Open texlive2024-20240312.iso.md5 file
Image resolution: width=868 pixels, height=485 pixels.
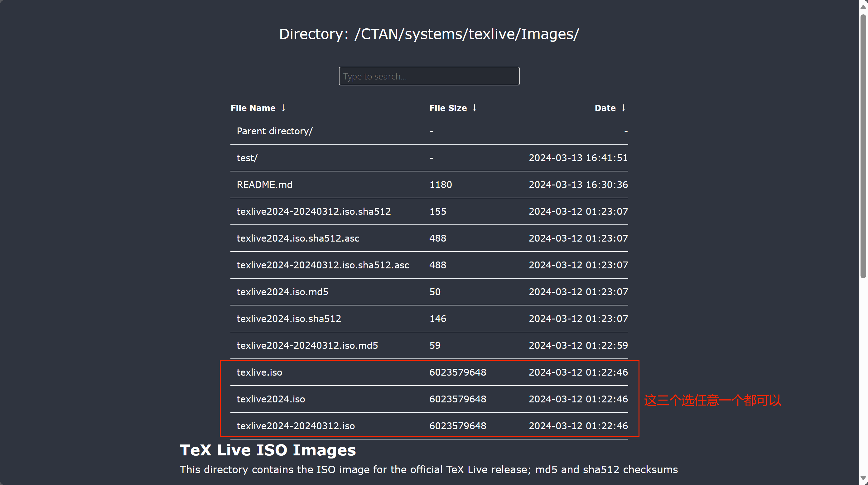coord(307,346)
